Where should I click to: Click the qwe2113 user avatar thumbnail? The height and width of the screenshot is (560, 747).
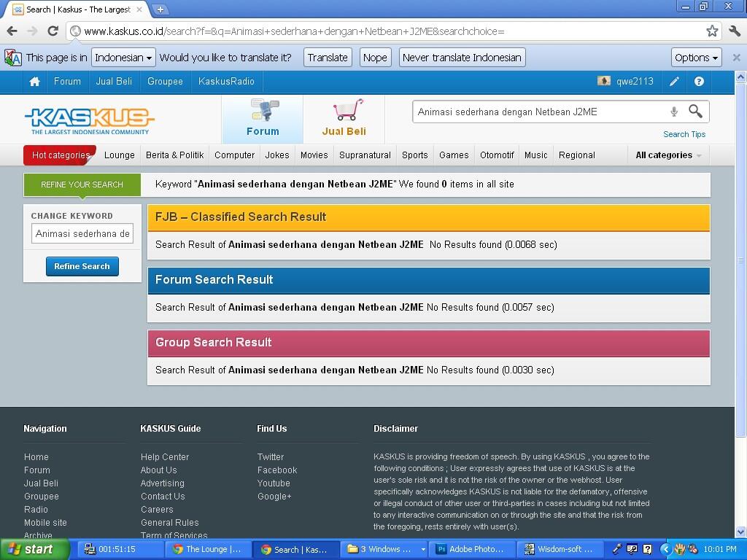(x=603, y=81)
